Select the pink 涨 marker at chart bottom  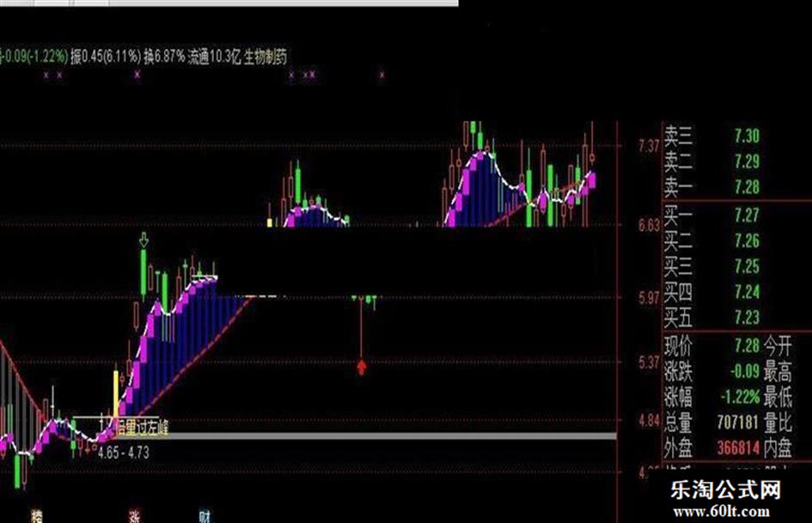pyautogui.click(x=135, y=516)
